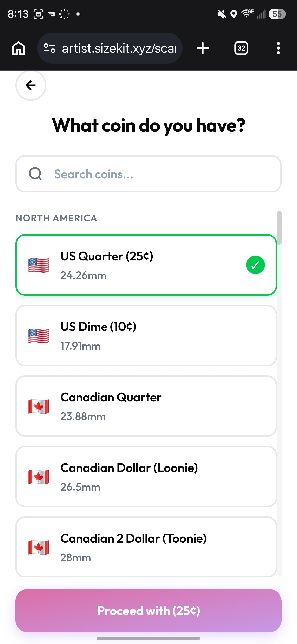Choose the Canadian Dollar (Loonie) coin

point(146,477)
